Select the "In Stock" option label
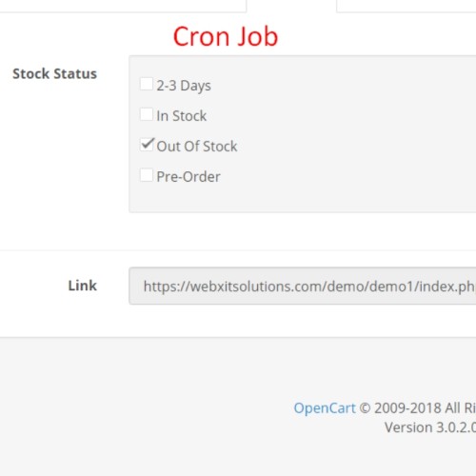 point(182,115)
